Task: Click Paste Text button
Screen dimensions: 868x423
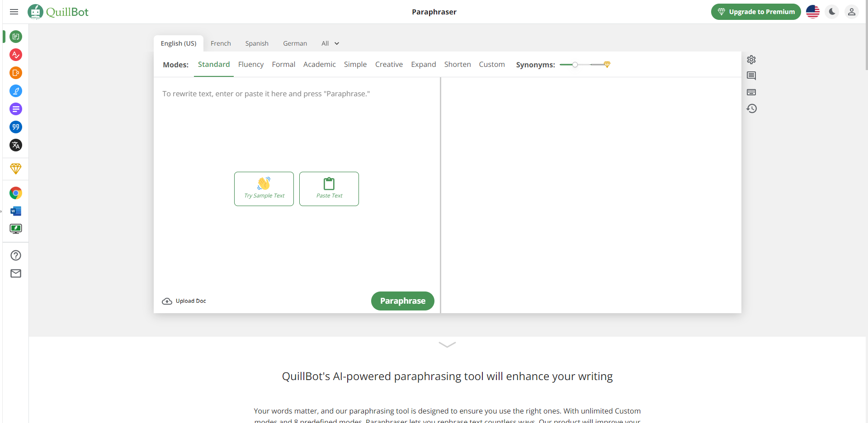Action: 329,189
